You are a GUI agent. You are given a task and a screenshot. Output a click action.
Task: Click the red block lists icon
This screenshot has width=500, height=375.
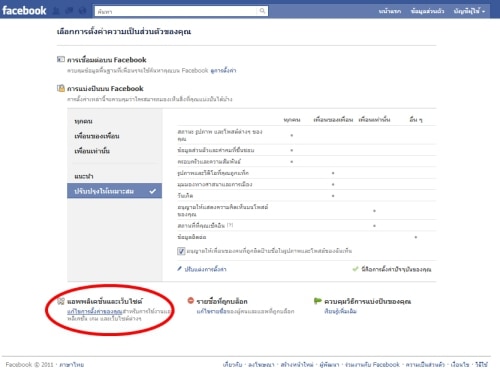coord(191,301)
